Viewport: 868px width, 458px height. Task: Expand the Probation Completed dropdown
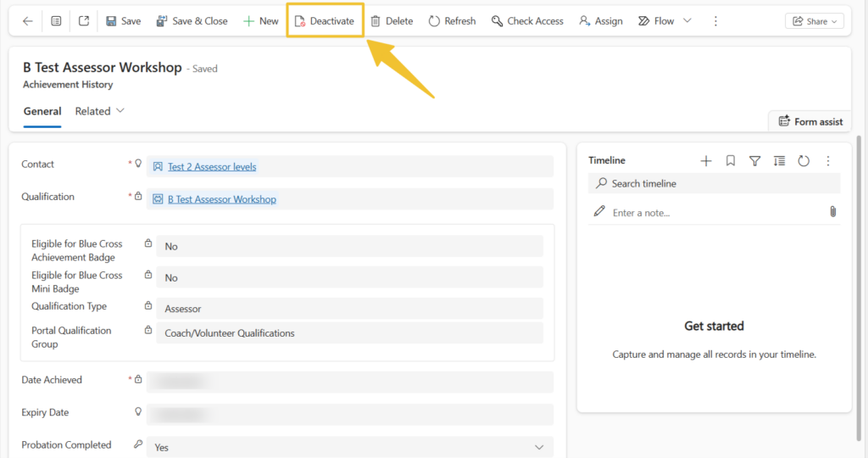[x=538, y=447]
